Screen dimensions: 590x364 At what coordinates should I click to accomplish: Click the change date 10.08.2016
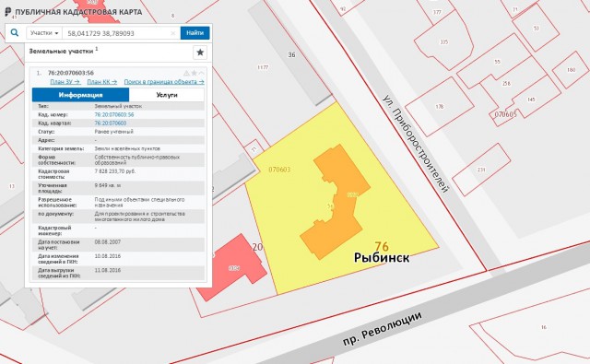[108, 256]
